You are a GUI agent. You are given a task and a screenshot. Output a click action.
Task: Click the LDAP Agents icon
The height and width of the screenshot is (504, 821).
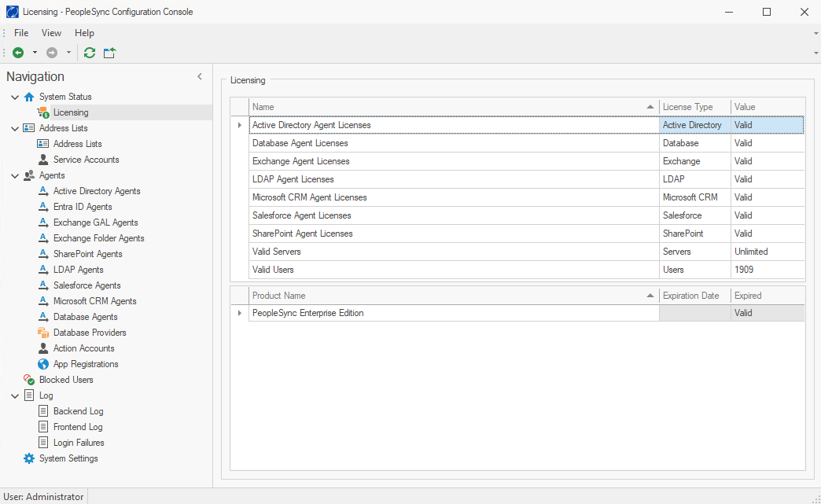(x=43, y=270)
